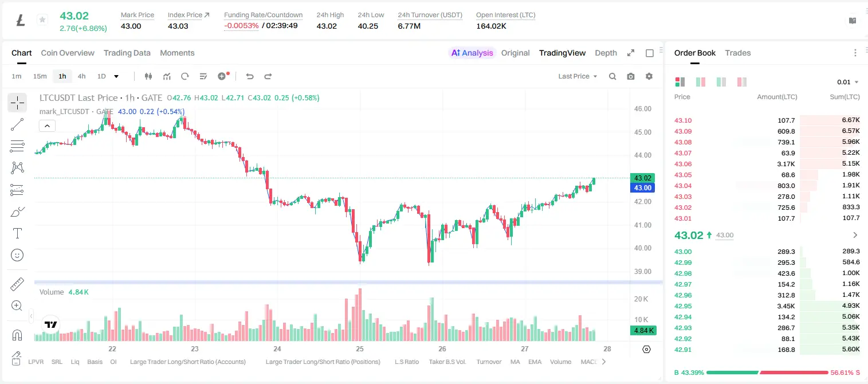Switch to the Trades tab
868x384 pixels.
click(x=737, y=53)
